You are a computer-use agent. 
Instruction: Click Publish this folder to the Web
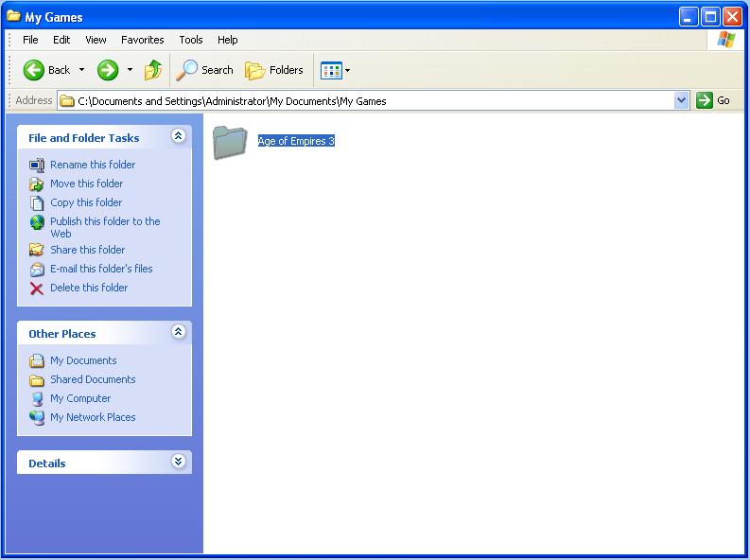[105, 228]
